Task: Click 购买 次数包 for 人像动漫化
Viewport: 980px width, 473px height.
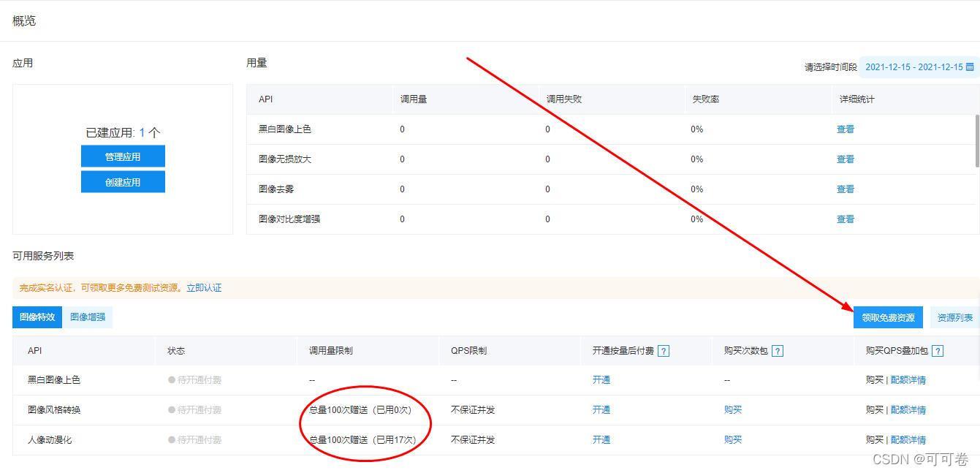Action: click(x=733, y=440)
